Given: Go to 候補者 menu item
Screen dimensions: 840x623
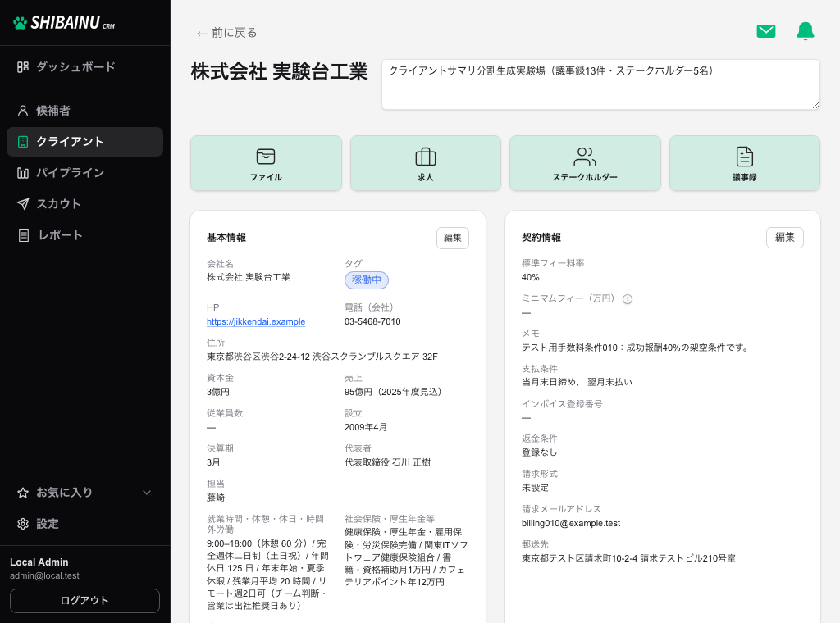Looking at the screenshot, I should pos(84,111).
